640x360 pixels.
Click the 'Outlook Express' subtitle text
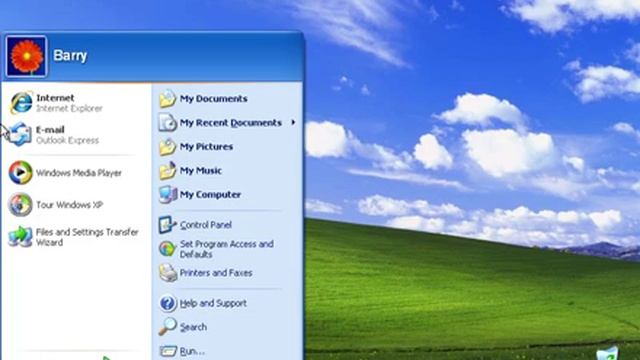tap(67, 140)
